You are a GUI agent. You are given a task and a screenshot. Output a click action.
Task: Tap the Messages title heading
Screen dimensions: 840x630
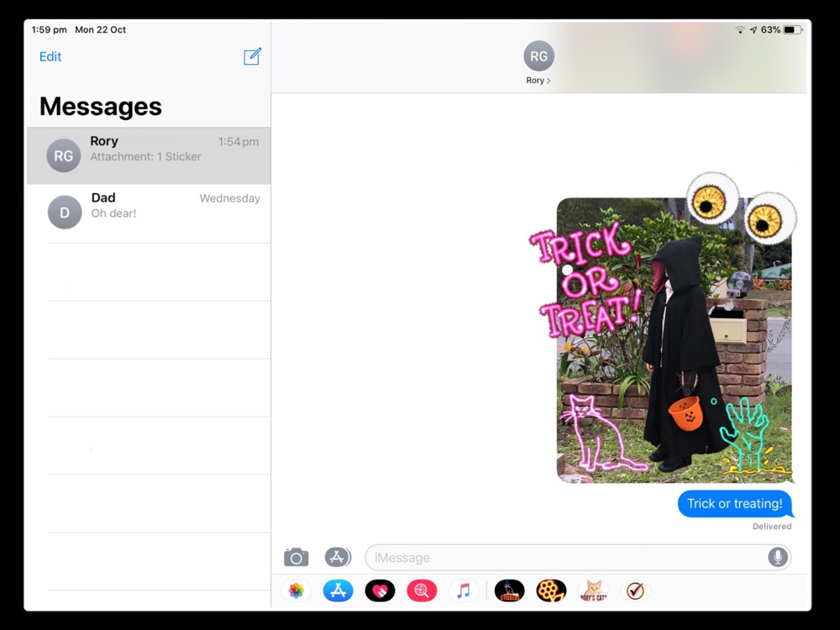100,106
